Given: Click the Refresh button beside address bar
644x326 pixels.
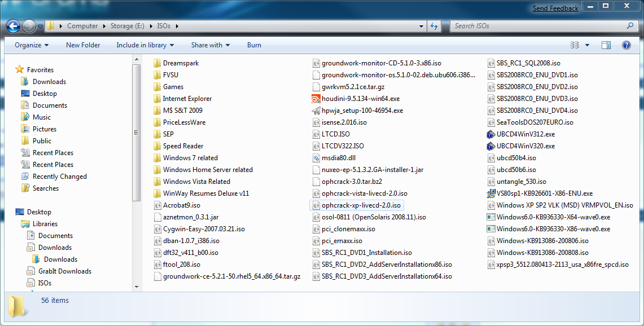Looking at the screenshot, I should (x=434, y=26).
